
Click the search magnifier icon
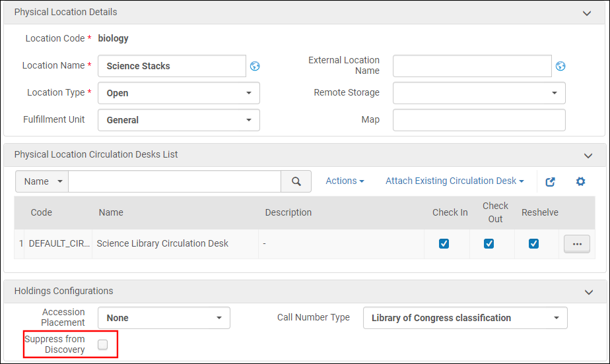pos(296,181)
